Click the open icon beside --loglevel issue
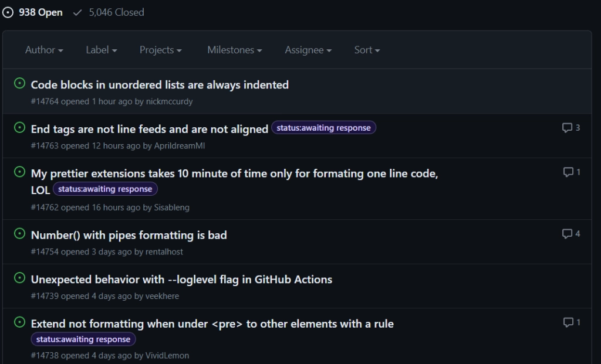The width and height of the screenshot is (601, 364). tap(19, 278)
